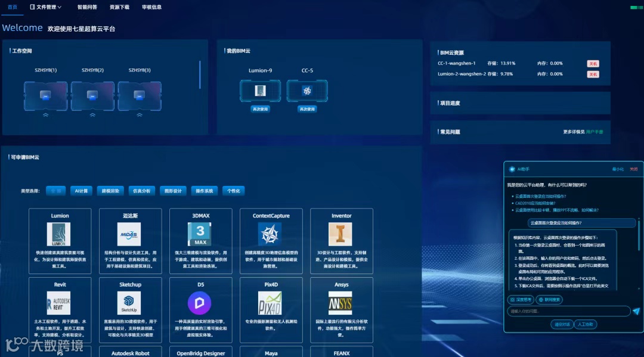Screen dimensions: 644x357
Task: Click 再次使用 under Lumion-9
Action: 261,109
